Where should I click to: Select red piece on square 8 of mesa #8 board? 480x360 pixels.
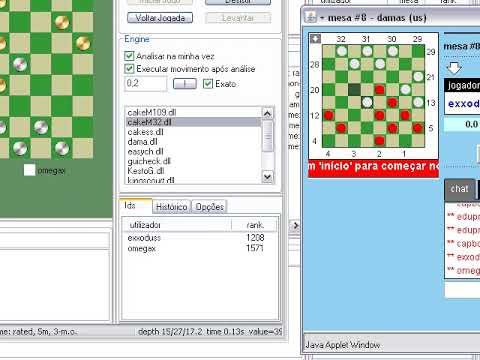[341, 128]
